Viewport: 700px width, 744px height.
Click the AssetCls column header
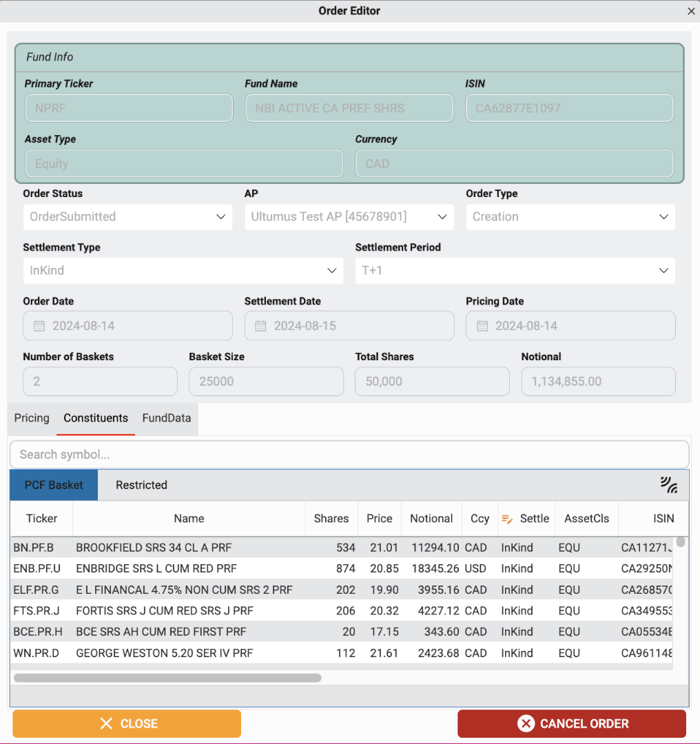[587, 519]
